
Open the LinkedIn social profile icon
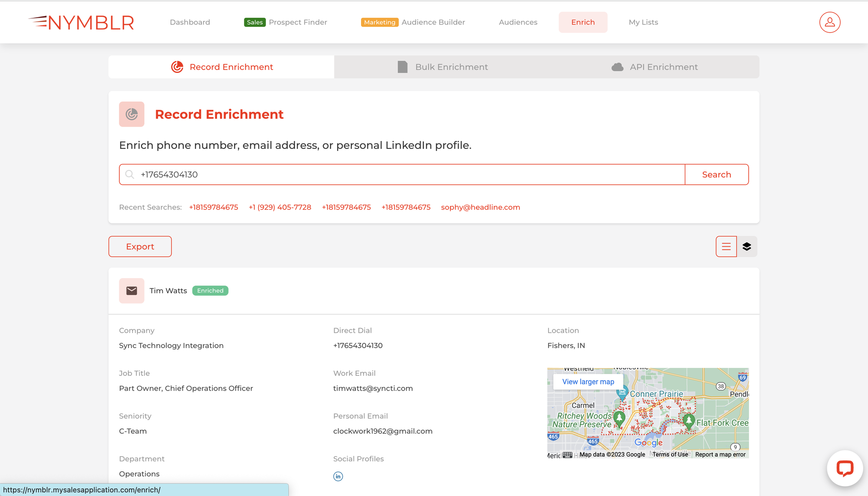click(x=338, y=476)
